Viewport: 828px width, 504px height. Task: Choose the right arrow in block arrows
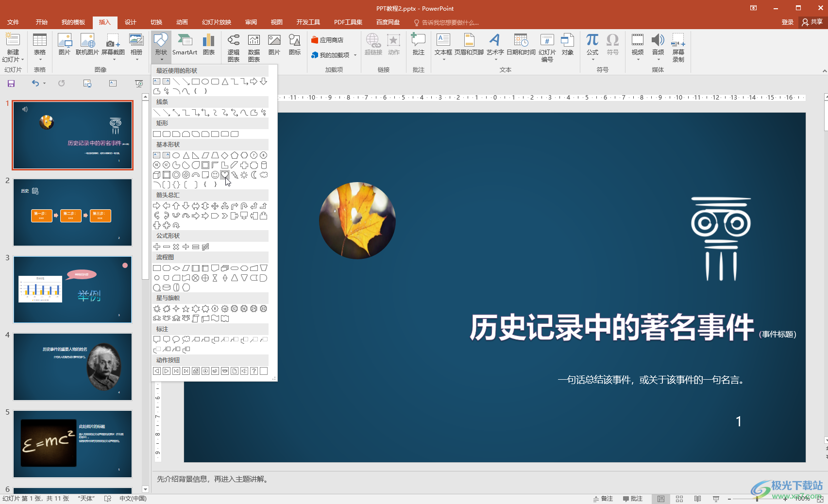(157, 206)
